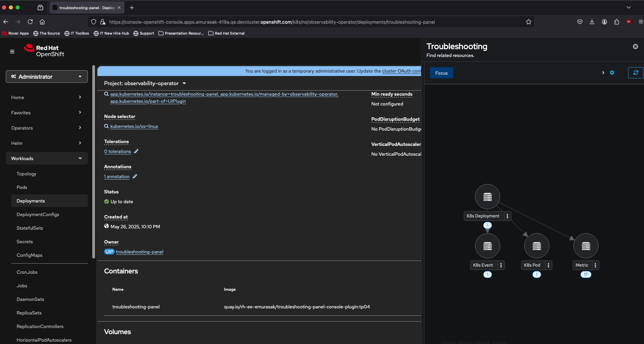This screenshot has height=344, width=644.
Task: Go back in browser history
Action: [6, 22]
